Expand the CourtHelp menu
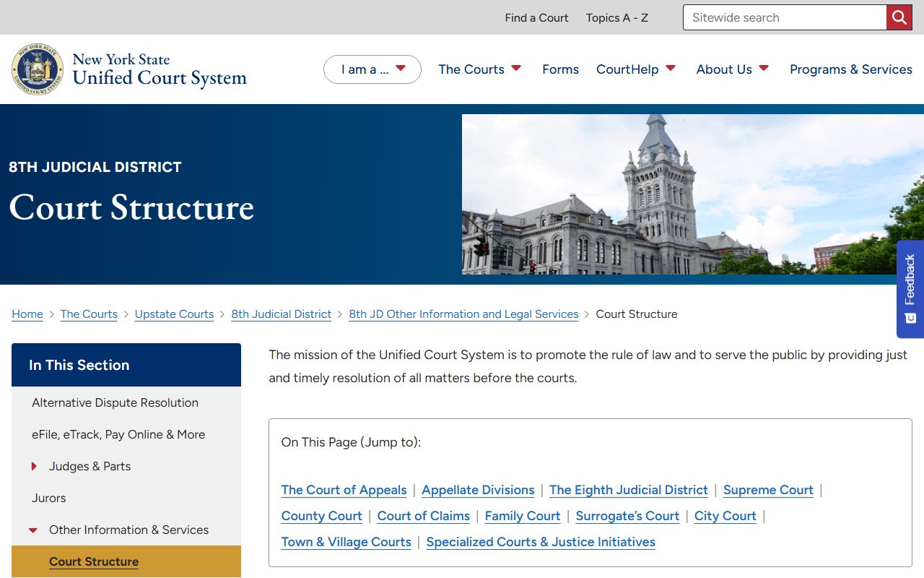 pyautogui.click(x=636, y=69)
